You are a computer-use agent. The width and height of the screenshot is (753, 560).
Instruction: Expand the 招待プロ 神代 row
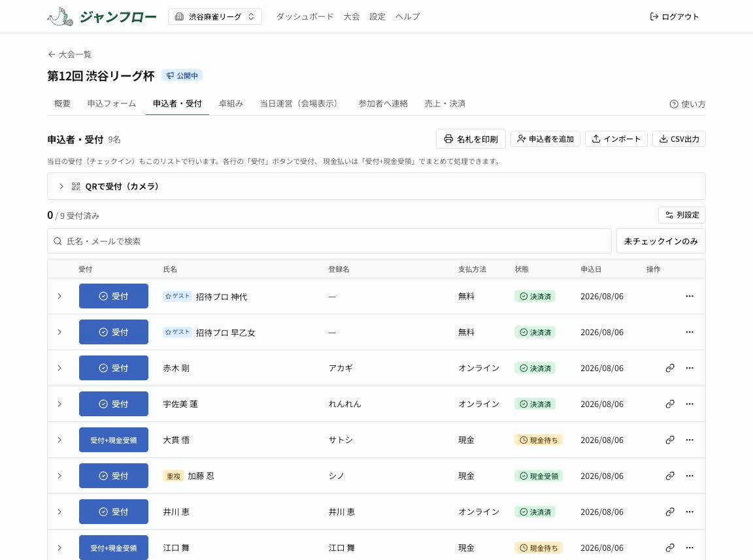tap(59, 296)
